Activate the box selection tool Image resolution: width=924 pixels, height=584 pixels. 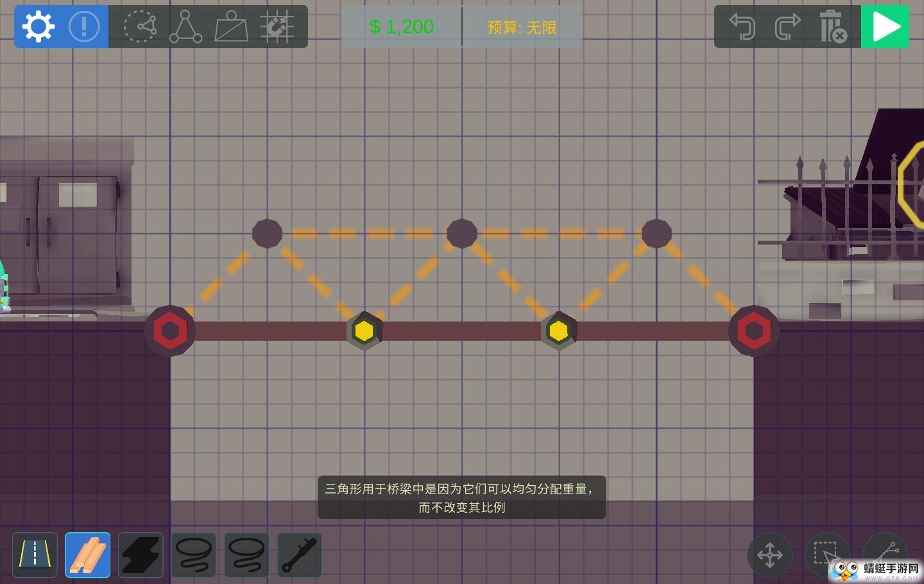pos(826,553)
